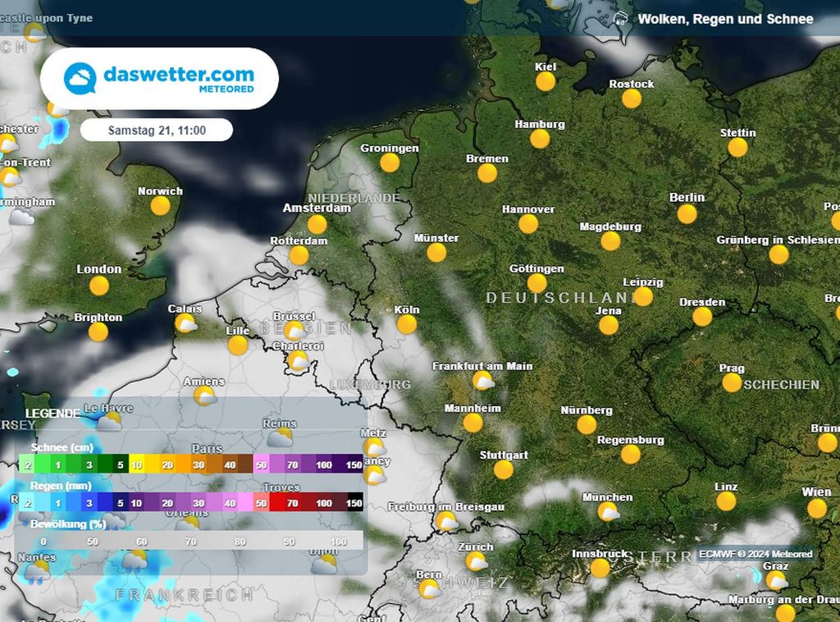Select the sun icon over Berlin
Viewport: 840px width, 622px height.
click(x=687, y=215)
